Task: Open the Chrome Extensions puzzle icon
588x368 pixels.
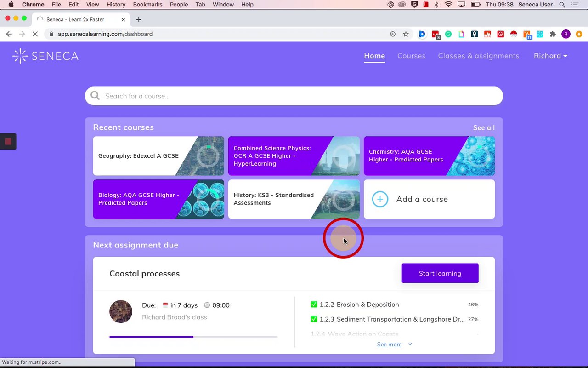Action: (553, 34)
